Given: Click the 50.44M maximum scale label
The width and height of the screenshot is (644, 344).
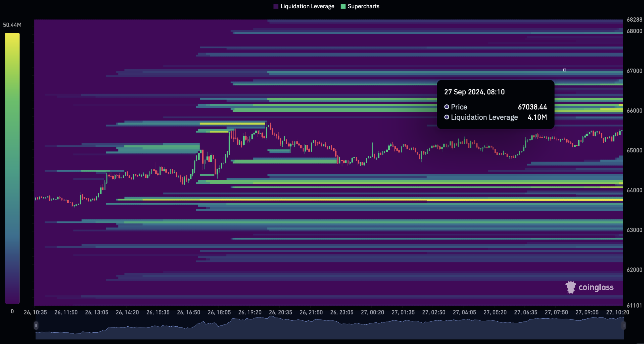Looking at the screenshot, I should click(12, 25).
